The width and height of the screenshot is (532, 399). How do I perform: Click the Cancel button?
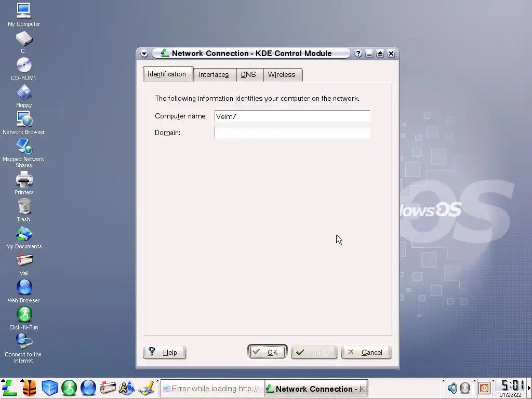point(366,352)
